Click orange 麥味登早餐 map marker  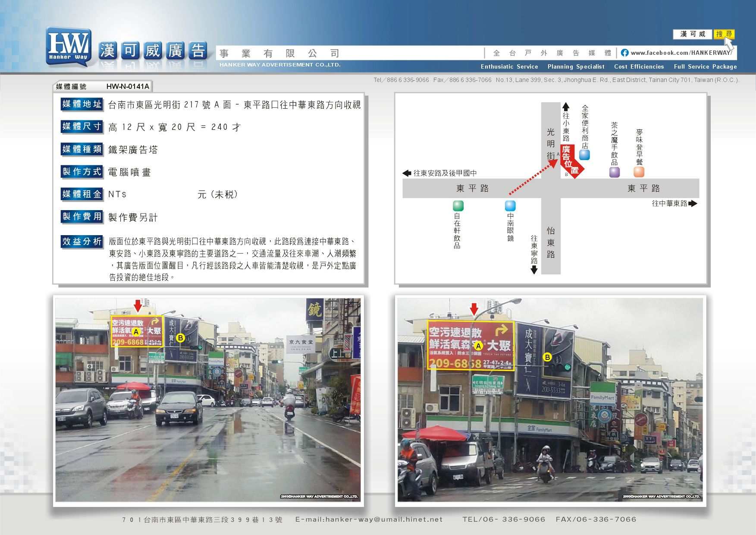point(639,172)
